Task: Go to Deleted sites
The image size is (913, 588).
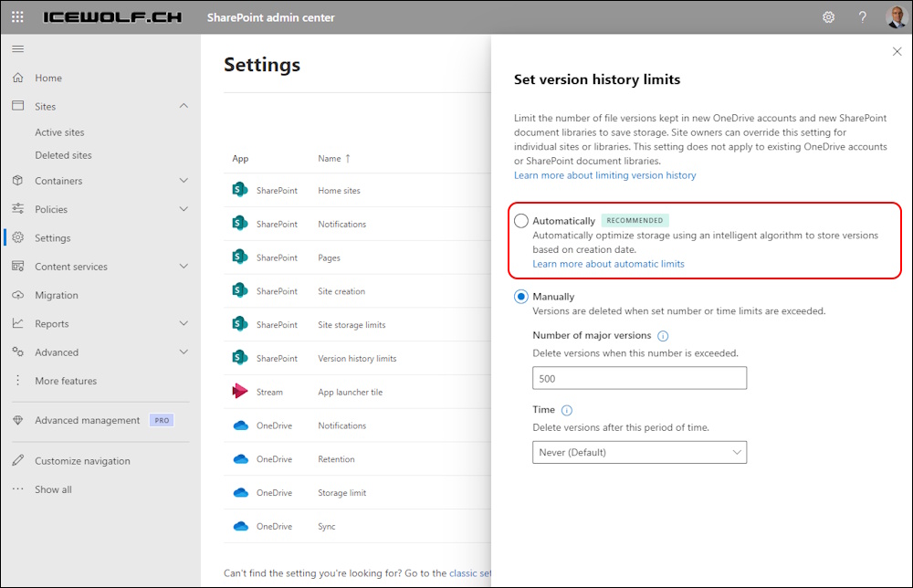Action: [x=63, y=155]
